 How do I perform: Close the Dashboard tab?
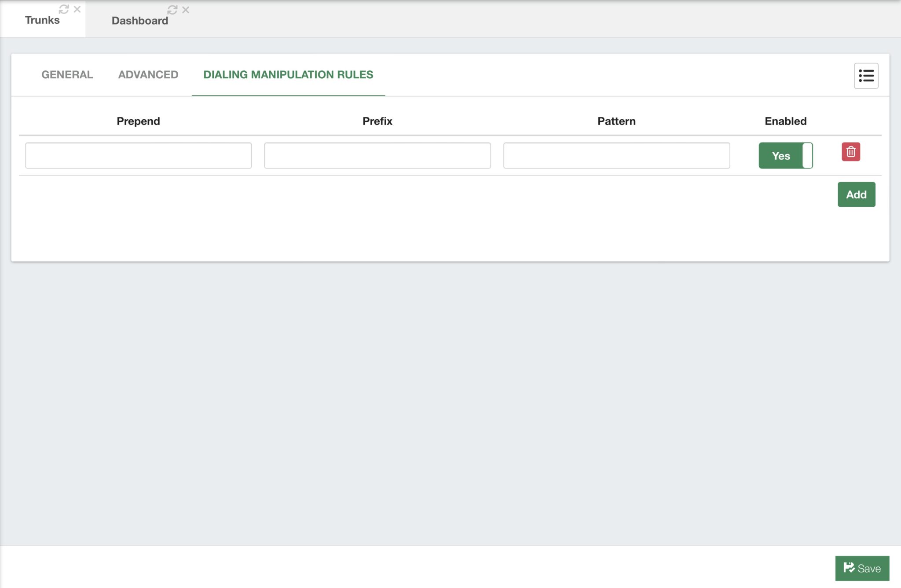pyautogui.click(x=186, y=10)
